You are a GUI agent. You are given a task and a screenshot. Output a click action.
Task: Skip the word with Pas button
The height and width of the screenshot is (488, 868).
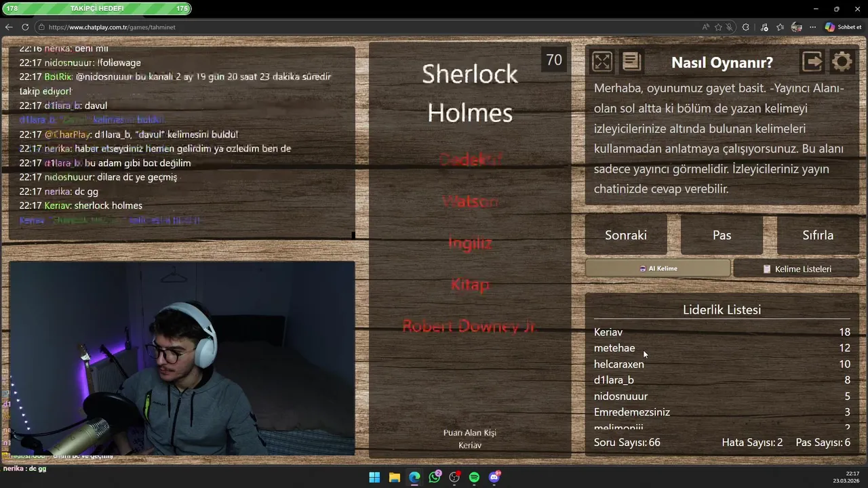pyautogui.click(x=722, y=235)
